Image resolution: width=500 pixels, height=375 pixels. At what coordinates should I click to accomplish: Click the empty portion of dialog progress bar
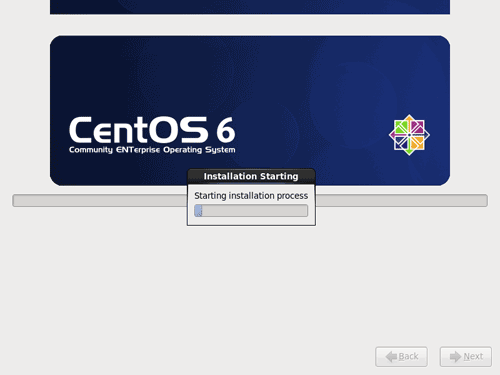point(255,211)
